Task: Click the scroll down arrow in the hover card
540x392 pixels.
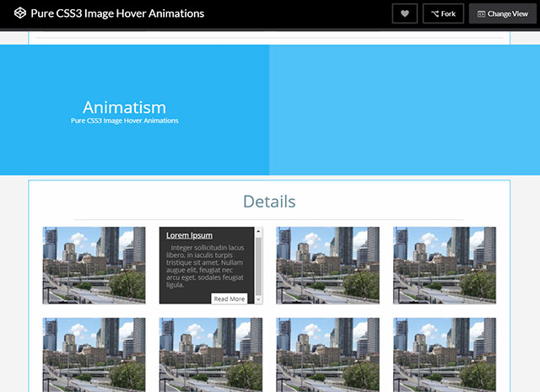Action: (259, 299)
